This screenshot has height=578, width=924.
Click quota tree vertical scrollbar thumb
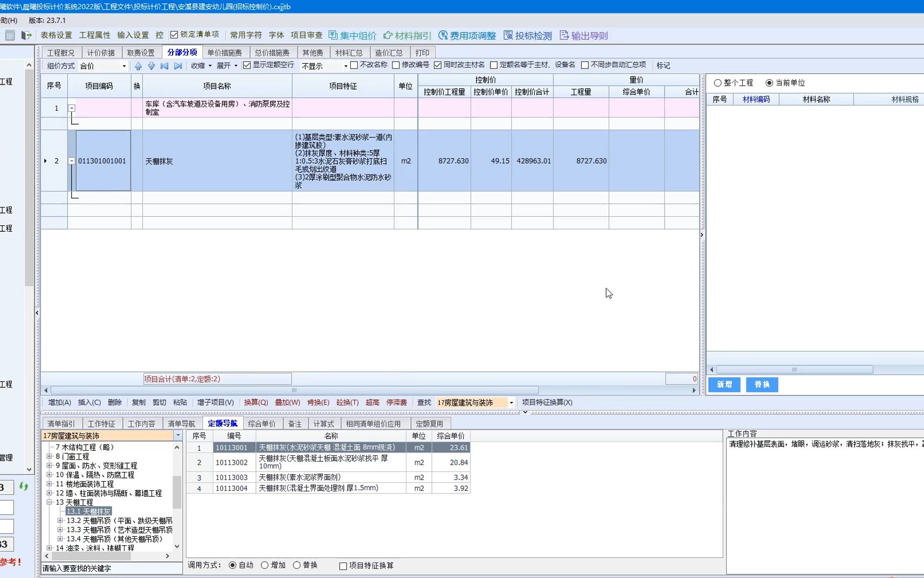(x=177, y=492)
